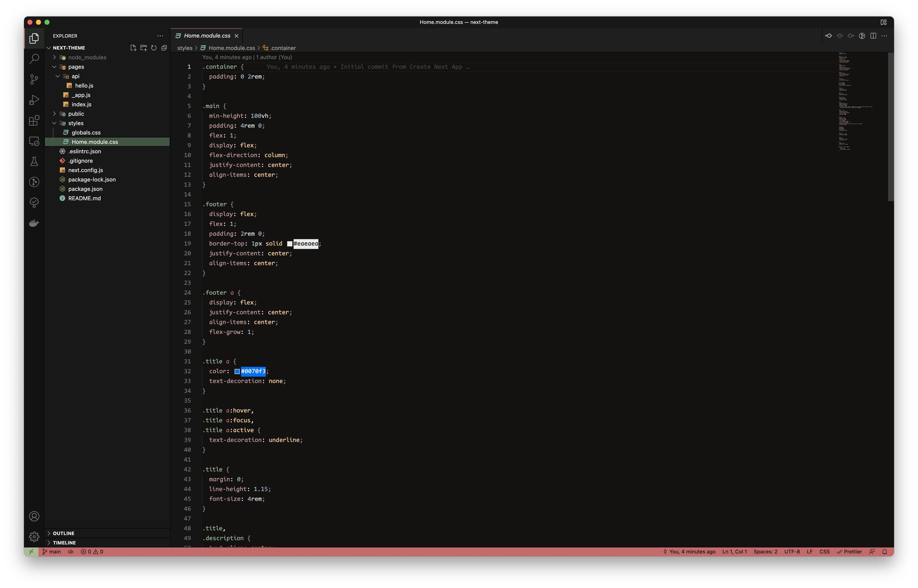
Task: Collapse all folders in explorer
Action: tap(164, 48)
